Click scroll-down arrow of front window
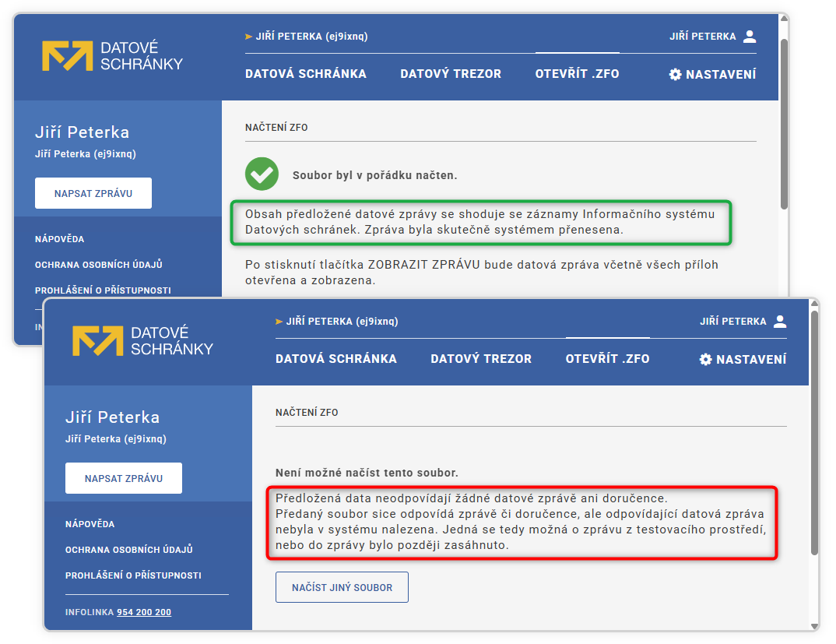 tap(814, 626)
